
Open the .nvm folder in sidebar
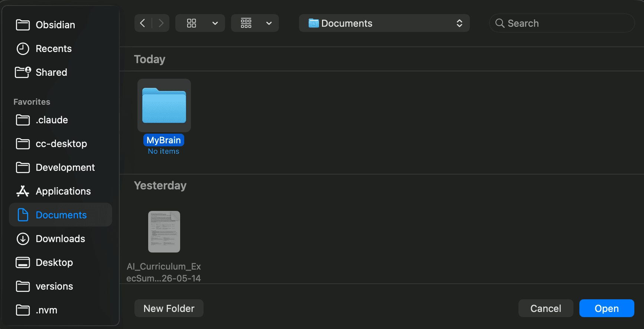click(x=61, y=310)
